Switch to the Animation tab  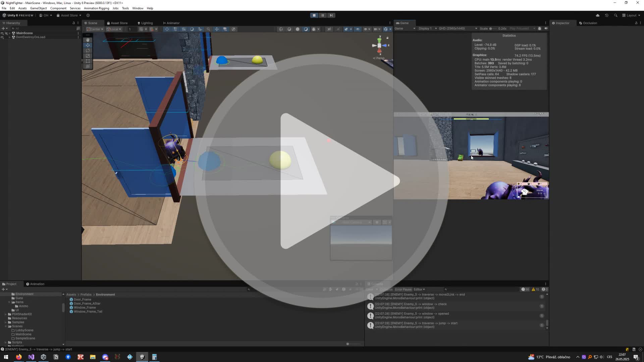click(x=35, y=284)
